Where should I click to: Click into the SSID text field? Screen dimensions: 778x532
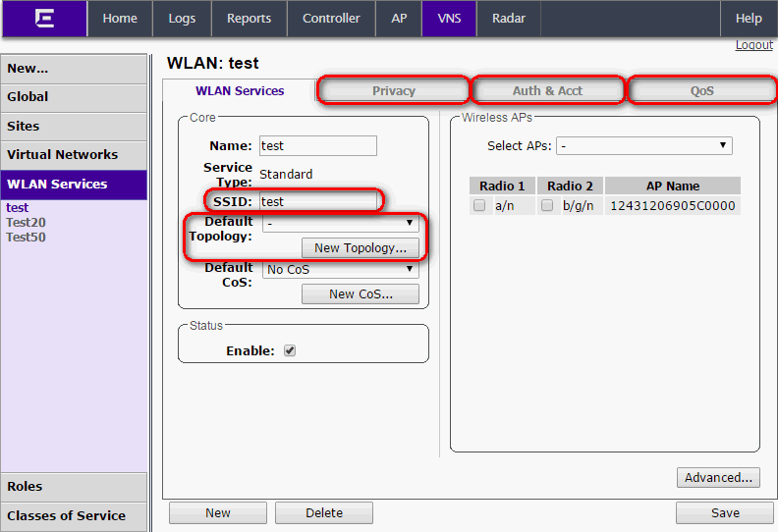click(317, 201)
